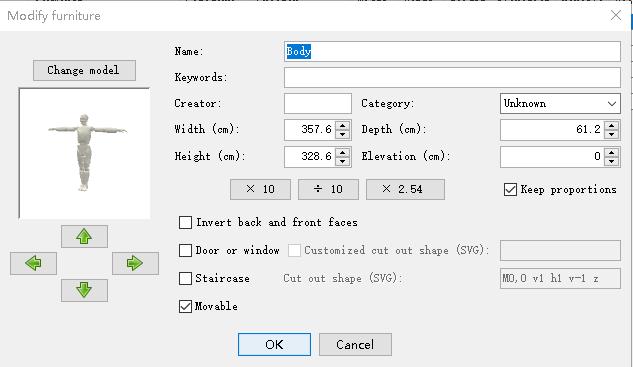This screenshot has height=367, width=633.
Task: Open the Category dropdown showing Unknown
Action: [x=560, y=103]
